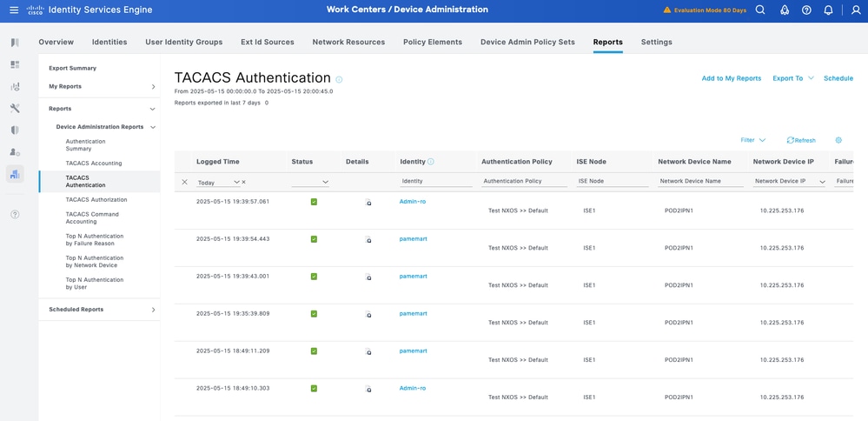The image size is (868, 421).
Task: Switch to Ext Id Sources tab
Action: point(268,42)
